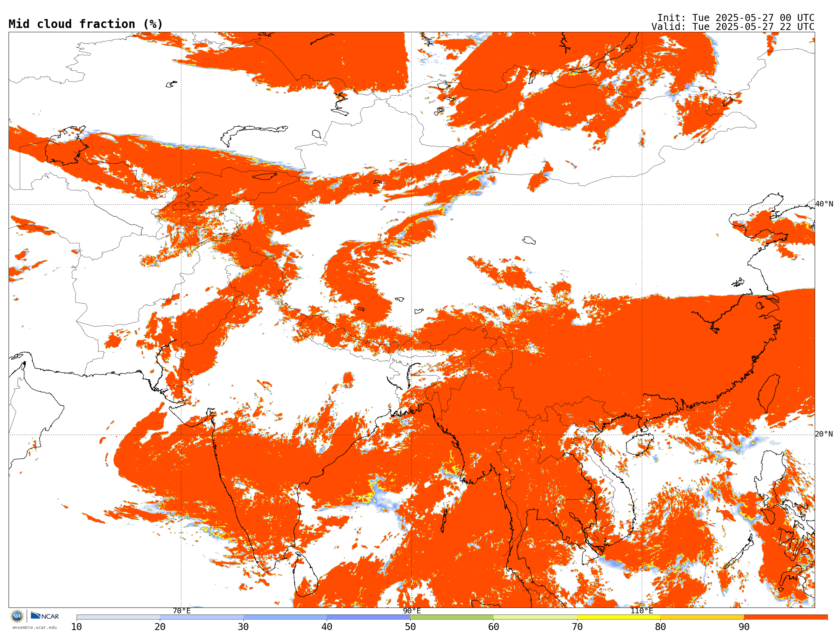Click the colorbar tick label 10

(77, 627)
